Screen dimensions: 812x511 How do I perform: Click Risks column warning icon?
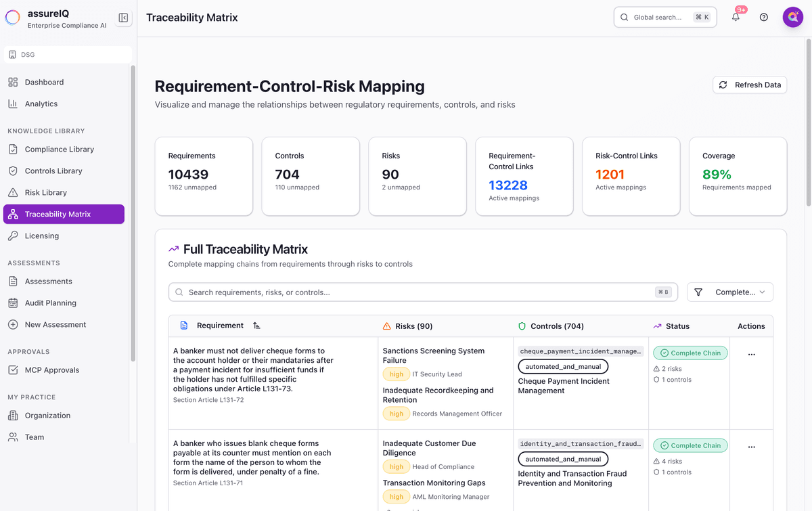[x=387, y=326]
